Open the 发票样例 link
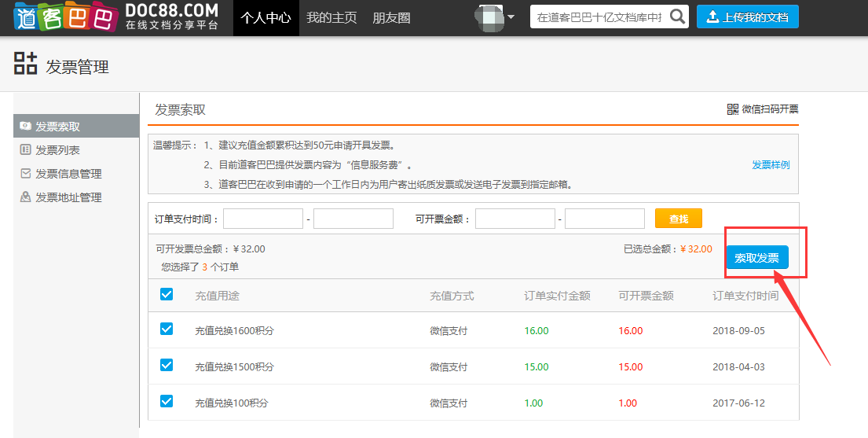Viewport: 868px width, 438px height. [x=771, y=164]
